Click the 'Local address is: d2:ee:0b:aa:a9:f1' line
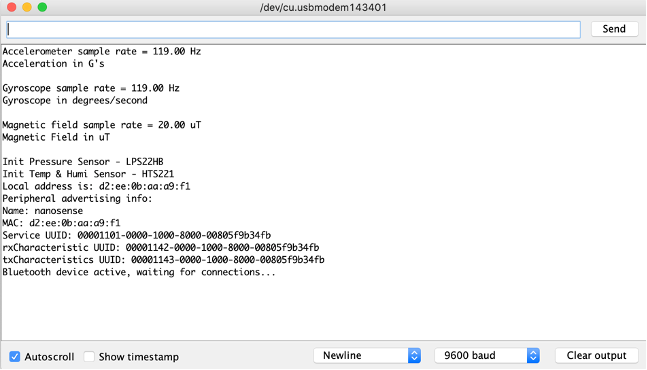Viewport: 647px width, 370px height. [96, 186]
